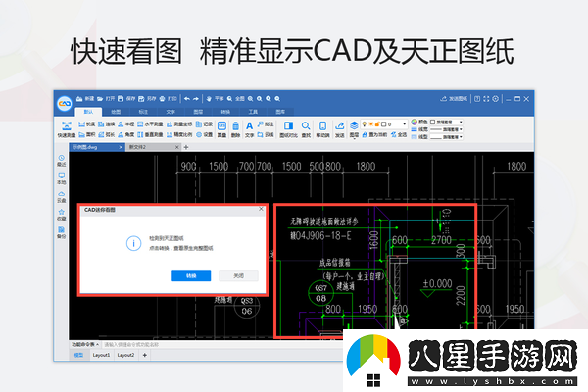Screen dimensions: 588x392
Task: Expand the command list (功能命令表) arrow
Action: pyautogui.click(x=97, y=344)
